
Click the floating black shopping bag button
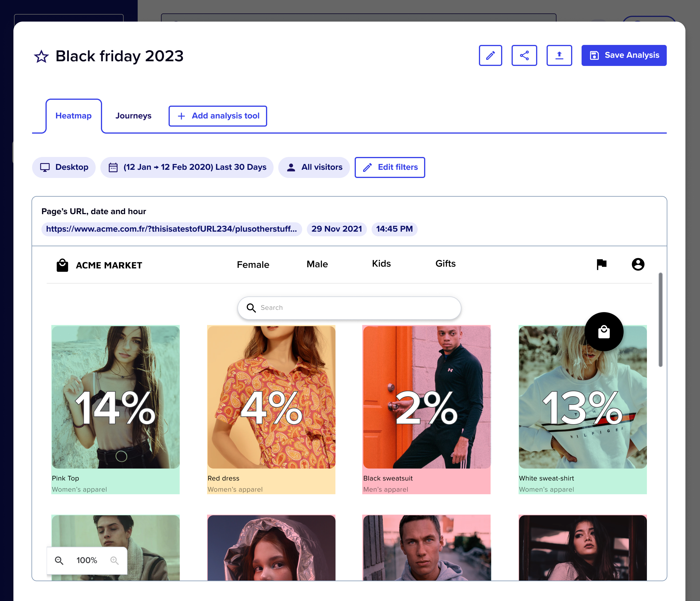604,332
